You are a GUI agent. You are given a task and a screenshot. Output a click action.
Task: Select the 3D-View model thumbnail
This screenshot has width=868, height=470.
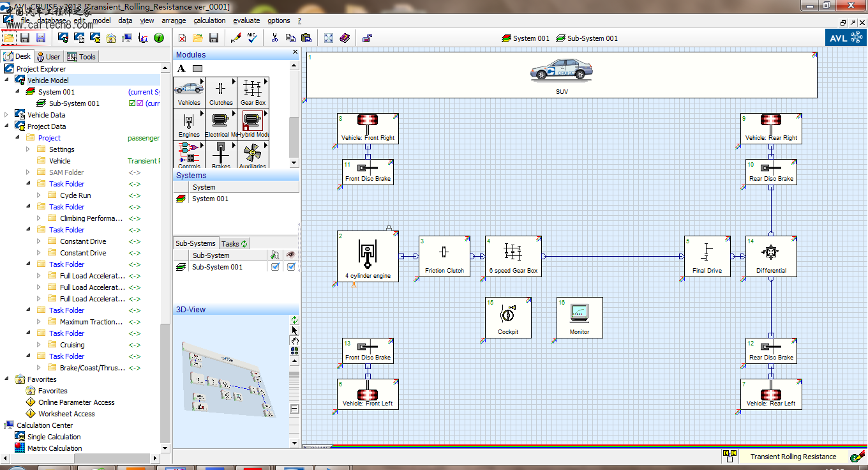coord(229,380)
